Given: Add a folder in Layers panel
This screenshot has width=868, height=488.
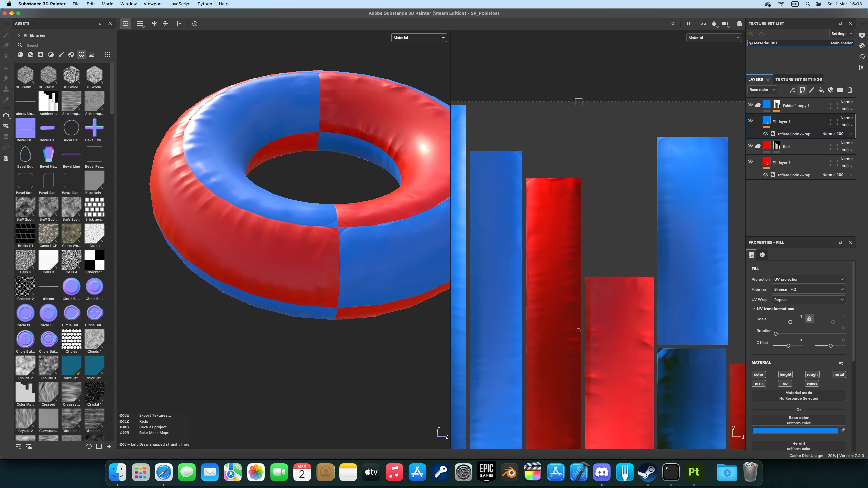Looking at the screenshot, I should pyautogui.click(x=840, y=90).
